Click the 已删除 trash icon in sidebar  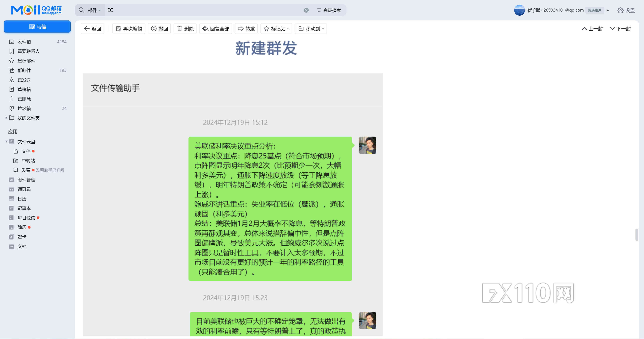(12, 99)
